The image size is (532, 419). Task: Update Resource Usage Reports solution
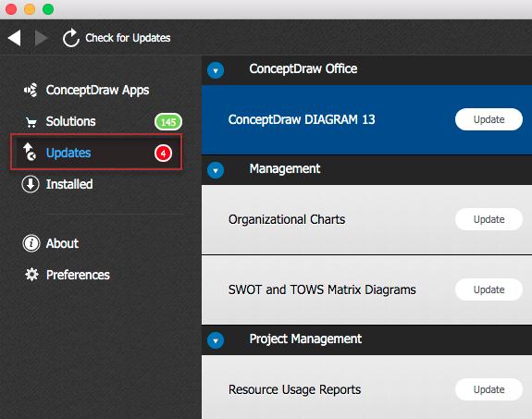click(489, 389)
